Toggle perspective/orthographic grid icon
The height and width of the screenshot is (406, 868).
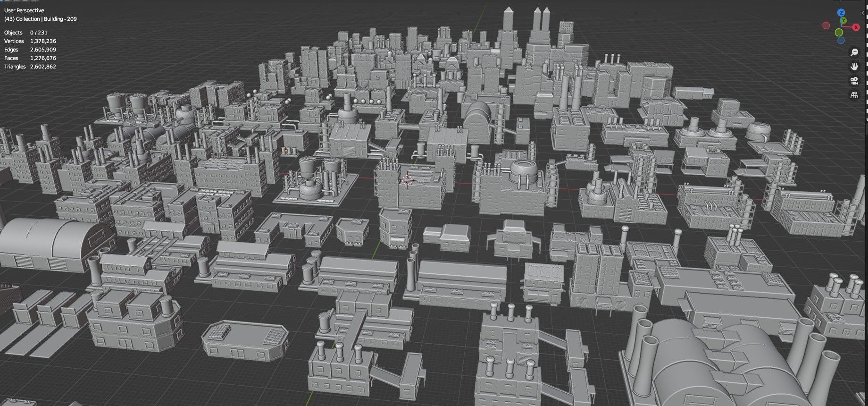[x=854, y=95]
